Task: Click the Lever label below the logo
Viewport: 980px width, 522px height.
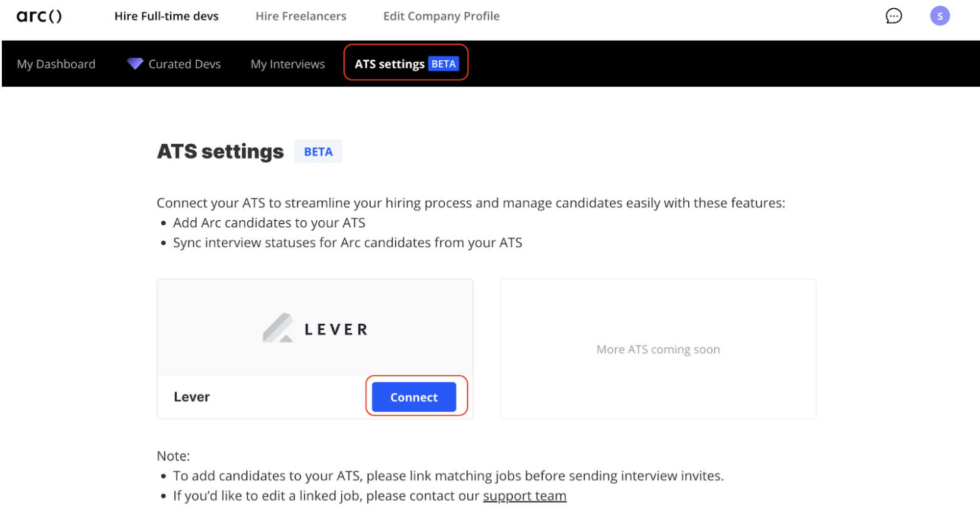Action: (x=191, y=396)
